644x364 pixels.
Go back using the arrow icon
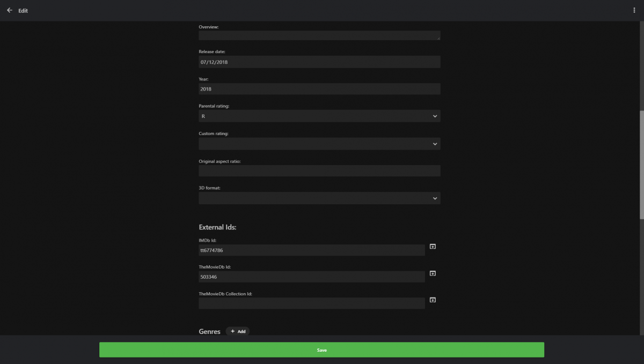tap(9, 10)
